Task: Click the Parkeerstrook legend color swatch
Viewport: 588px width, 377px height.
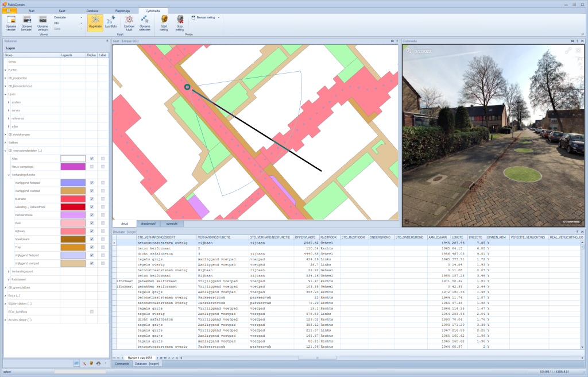Action: pyautogui.click(x=73, y=214)
